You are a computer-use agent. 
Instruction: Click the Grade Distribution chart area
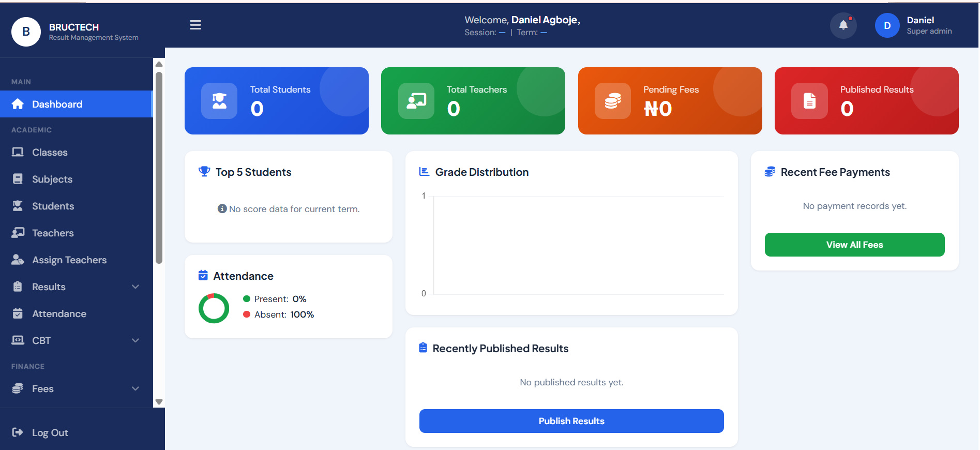pyautogui.click(x=578, y=245)
